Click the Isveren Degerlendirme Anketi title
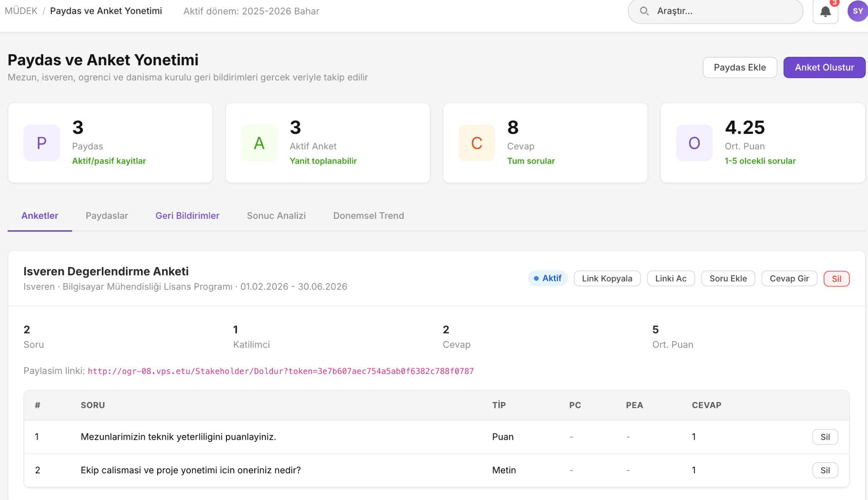Viewport: 868px width, 500px height. (x=106, y=271)
